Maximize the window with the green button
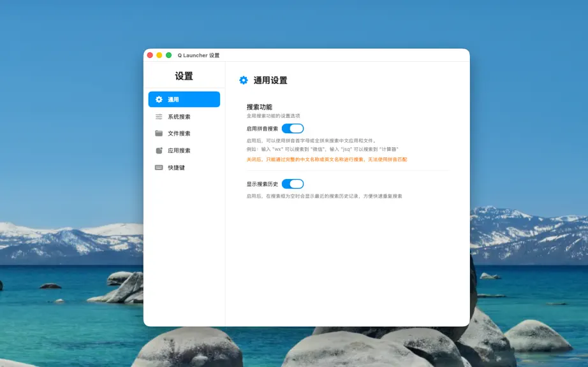This screenshot has width=588, height=367. tap(169, 55)
